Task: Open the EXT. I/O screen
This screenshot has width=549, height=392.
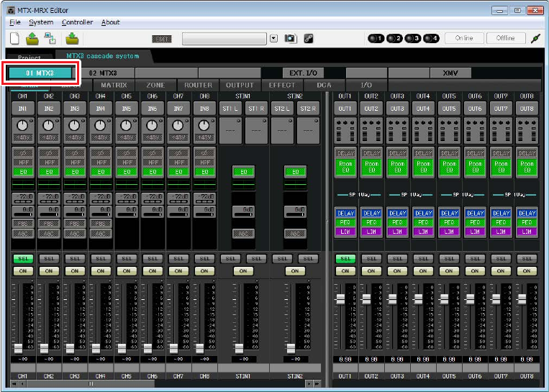Action: coord(303,73)
